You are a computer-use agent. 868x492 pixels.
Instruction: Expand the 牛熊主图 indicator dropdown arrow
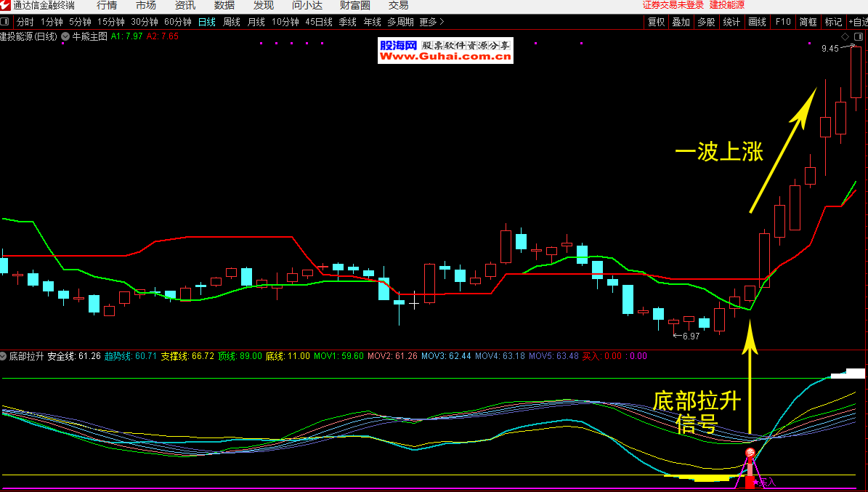click(66, 36)
